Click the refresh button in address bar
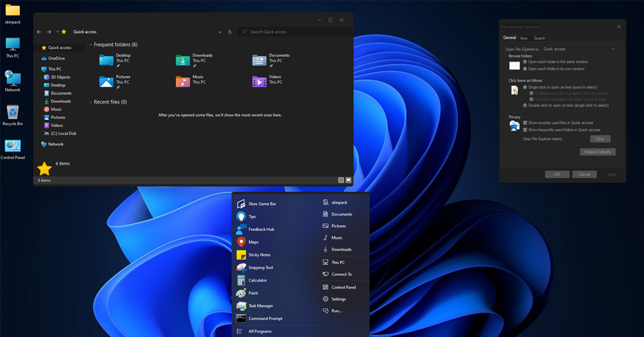The height and width of the screenshot is (337, 644). (230, 32)
